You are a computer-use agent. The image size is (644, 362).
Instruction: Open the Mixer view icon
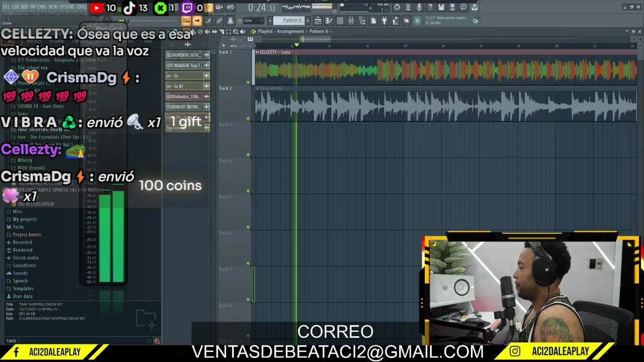[x=351, y=21]
